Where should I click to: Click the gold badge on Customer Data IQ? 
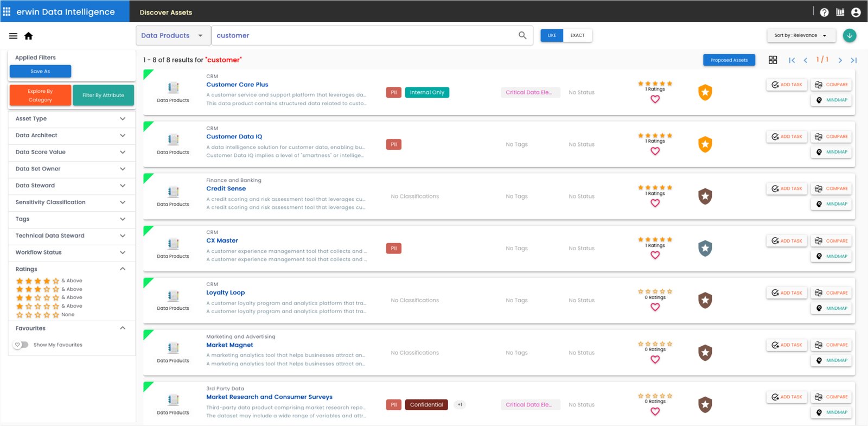tap(705, 144)
